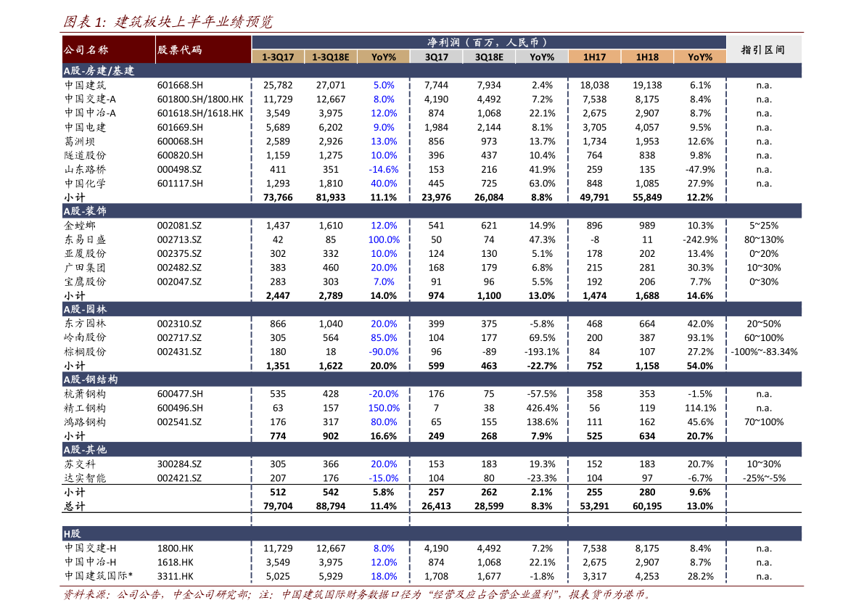Click the 3Q18E column header
This screenshot has height=616, width=864.
coord(489,57)
